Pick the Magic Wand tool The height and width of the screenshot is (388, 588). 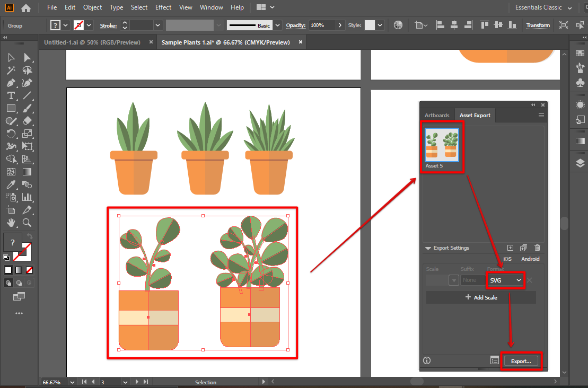click(x=11, y=70)
